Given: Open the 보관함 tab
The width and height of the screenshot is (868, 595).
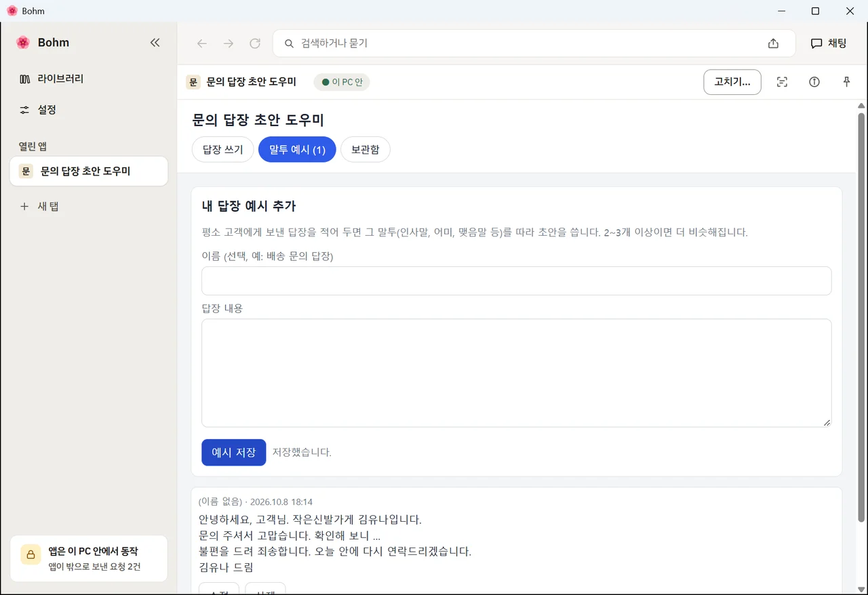Looking at the screenshot, I should 365,150.
